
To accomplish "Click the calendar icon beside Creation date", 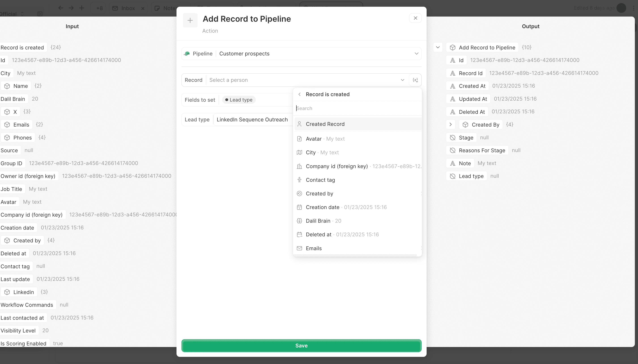I will [x=299, y=207].
